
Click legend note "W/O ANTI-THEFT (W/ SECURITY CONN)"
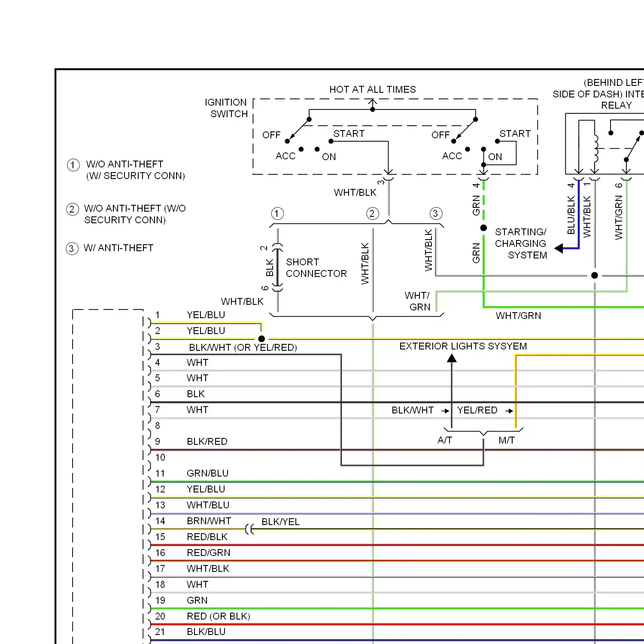point(135,170)
